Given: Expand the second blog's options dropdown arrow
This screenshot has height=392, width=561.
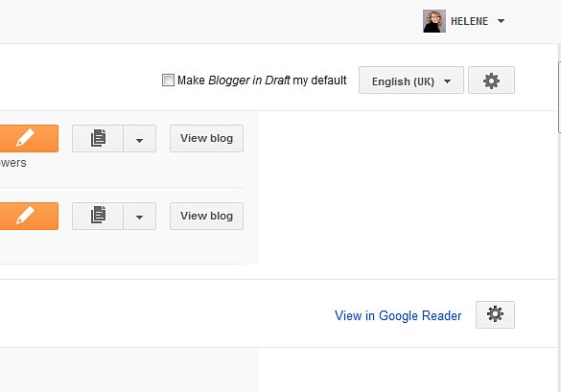Looking at the screenshot, I should point(140,216).
